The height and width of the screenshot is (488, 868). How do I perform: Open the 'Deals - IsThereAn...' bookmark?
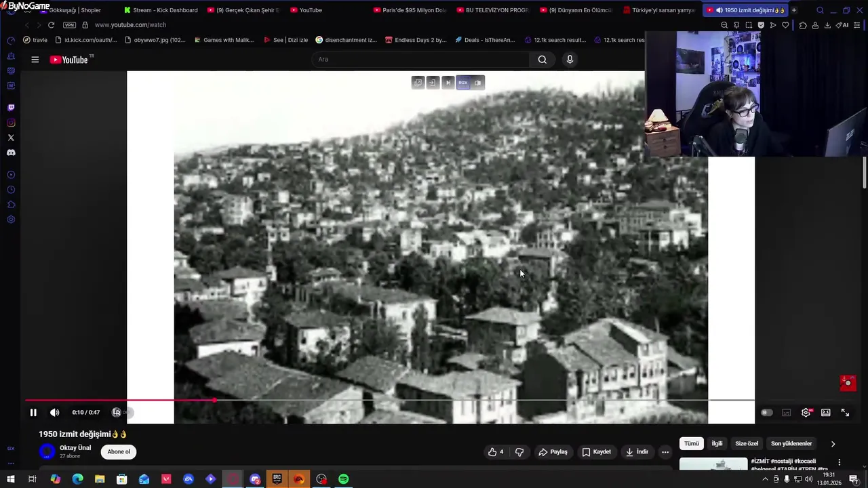coord(485,40)
